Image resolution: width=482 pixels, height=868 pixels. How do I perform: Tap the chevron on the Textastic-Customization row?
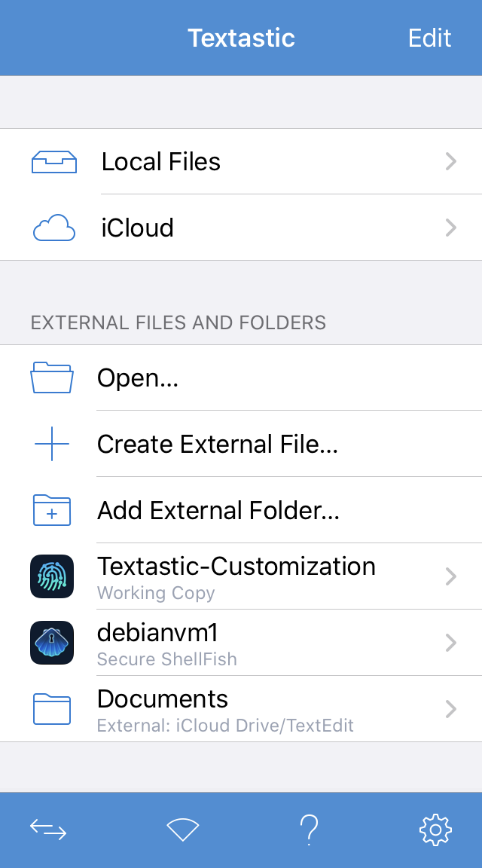452,576
